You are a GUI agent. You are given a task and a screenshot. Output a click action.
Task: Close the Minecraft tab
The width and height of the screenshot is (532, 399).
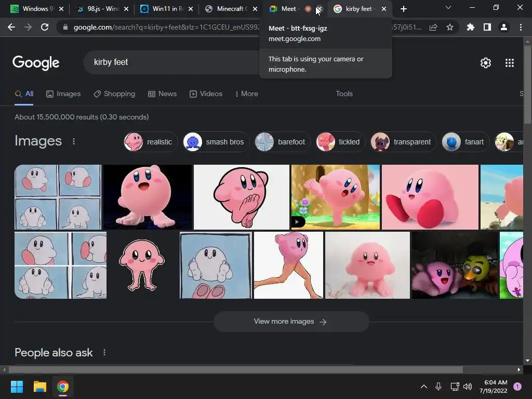(x=255, y=9)
